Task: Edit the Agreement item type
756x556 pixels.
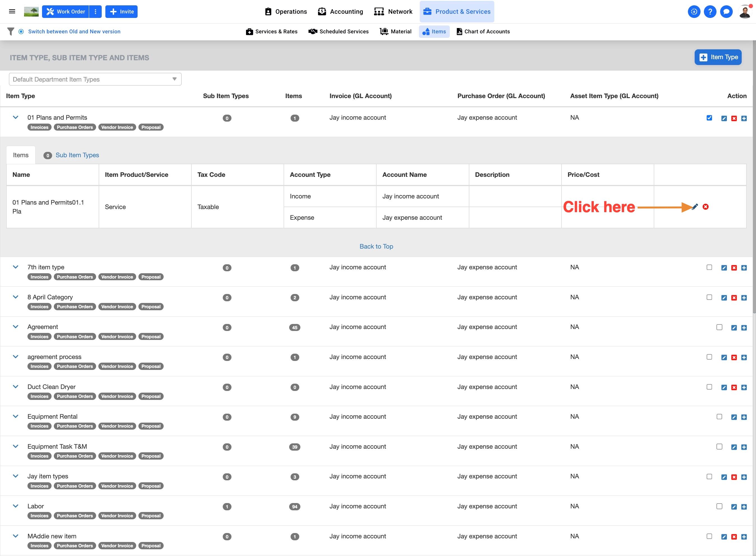Action: click(x=734, y=328)
